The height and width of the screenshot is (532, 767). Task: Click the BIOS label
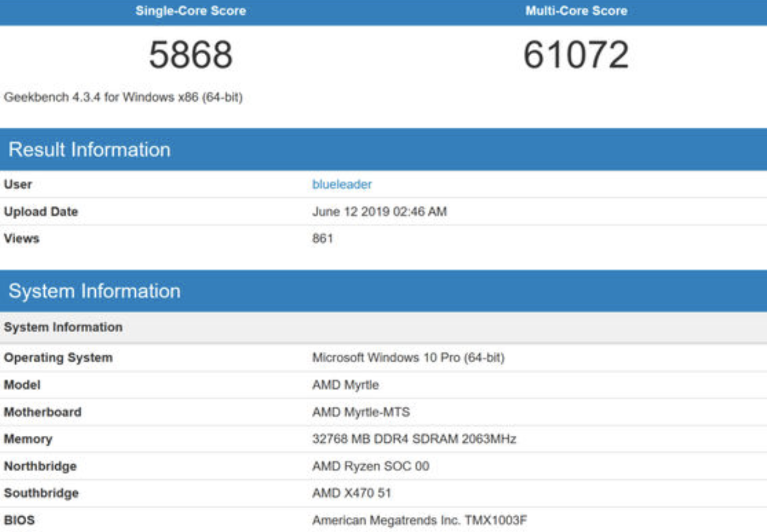point(19,520)
